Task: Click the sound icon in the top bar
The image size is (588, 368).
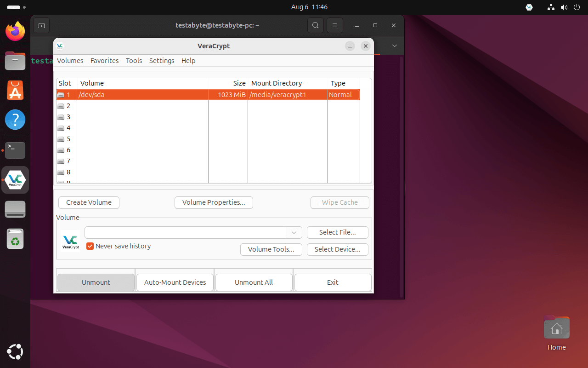Action: (564, 7)
